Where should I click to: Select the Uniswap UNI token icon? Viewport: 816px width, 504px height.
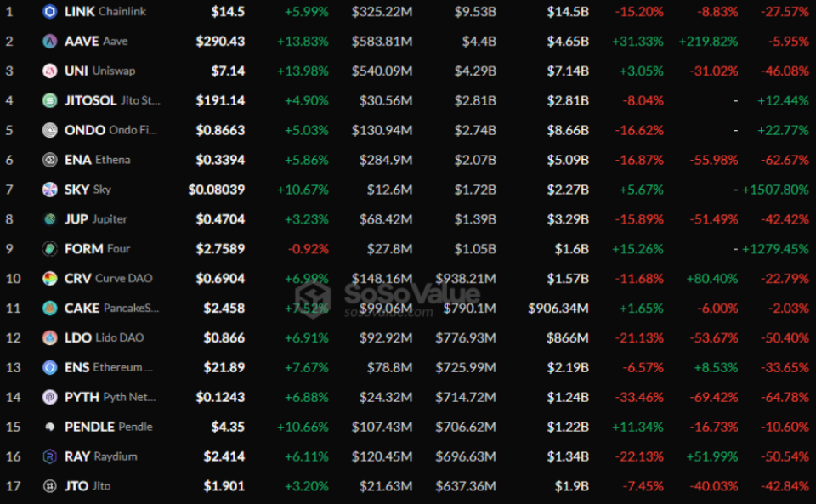pyautogui.click(x=49, y=71)
